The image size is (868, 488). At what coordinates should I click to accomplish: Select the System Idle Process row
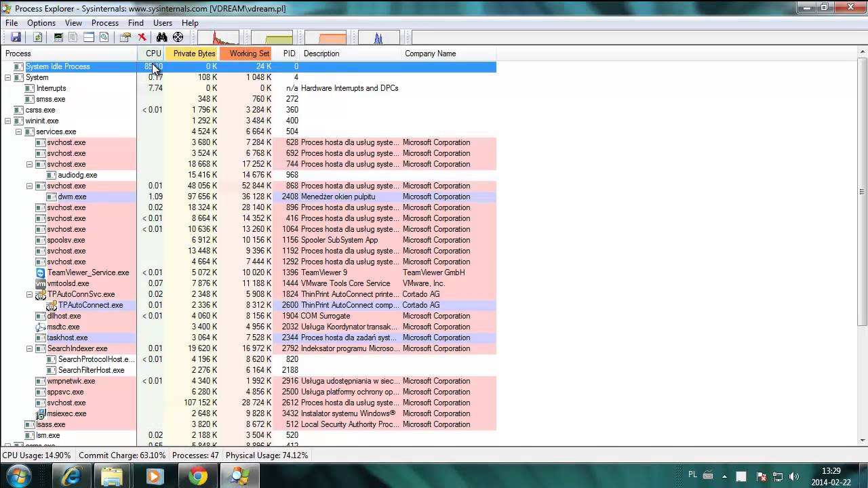pyautogui.click(x=248, y=66)
